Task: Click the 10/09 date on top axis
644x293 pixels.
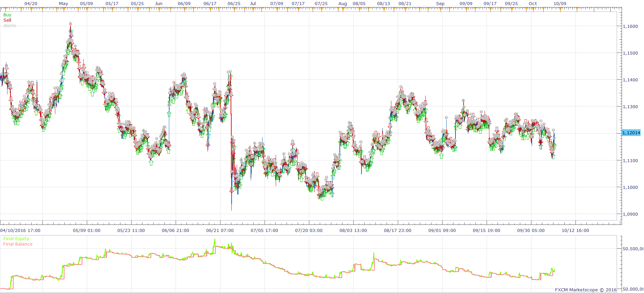Action: pyautogui.click(x=560, y=4)
